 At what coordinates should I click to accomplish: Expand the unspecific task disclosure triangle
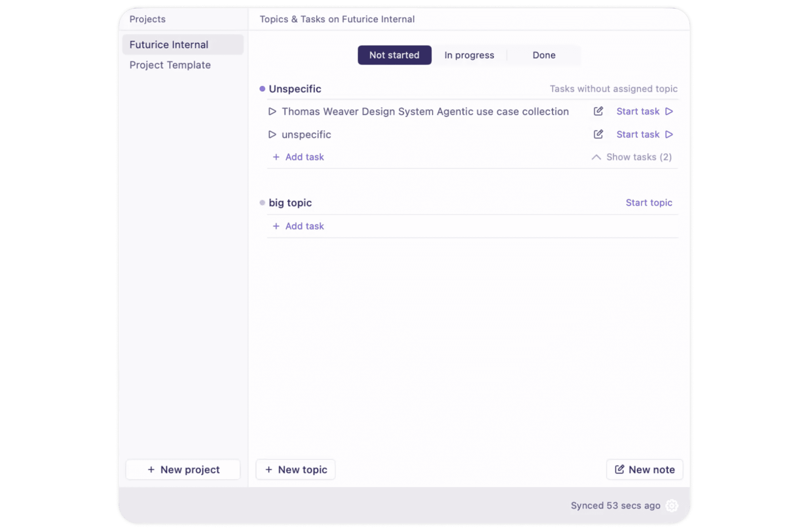[x=272, y=135]
